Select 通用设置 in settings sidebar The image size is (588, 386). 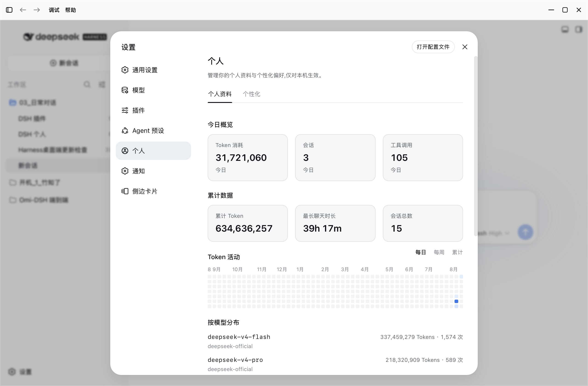[x=153, y=70]
